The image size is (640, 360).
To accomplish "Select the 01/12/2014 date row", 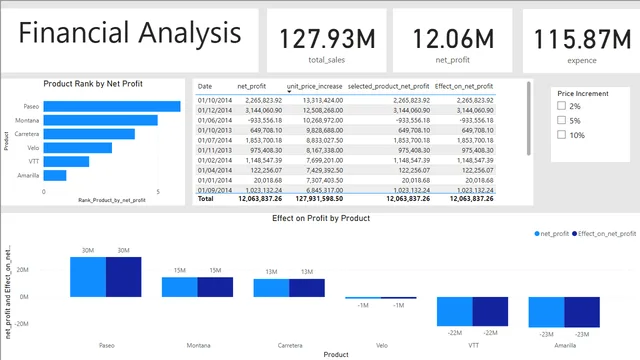I will (x=345, y=110).
